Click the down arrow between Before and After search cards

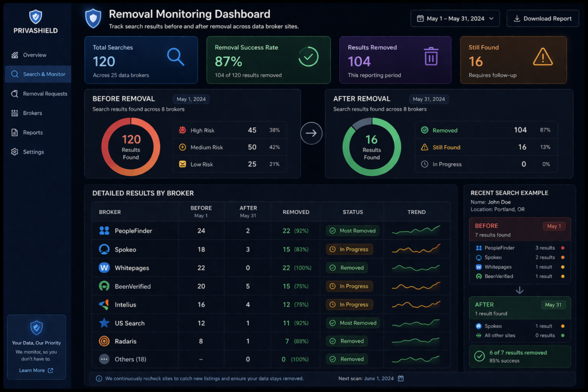[520, 290]
